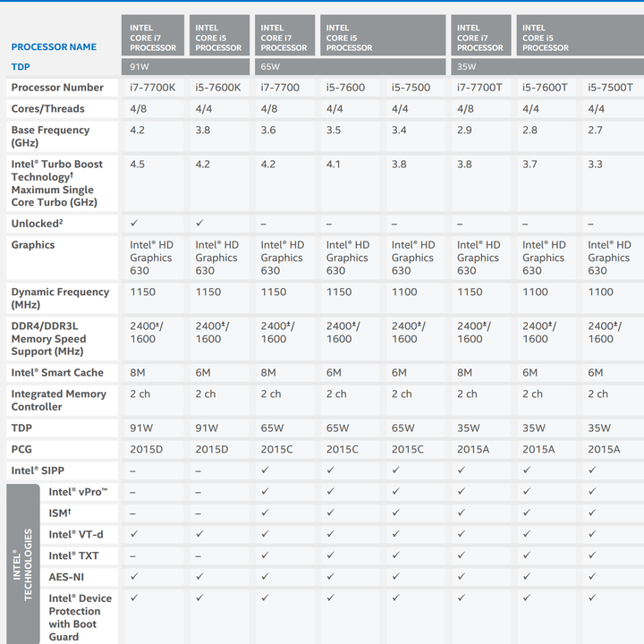Click the DDR4/DDR3L Memory Speed Support label
This screenshot has height=644, width=644.
point(49,339)
